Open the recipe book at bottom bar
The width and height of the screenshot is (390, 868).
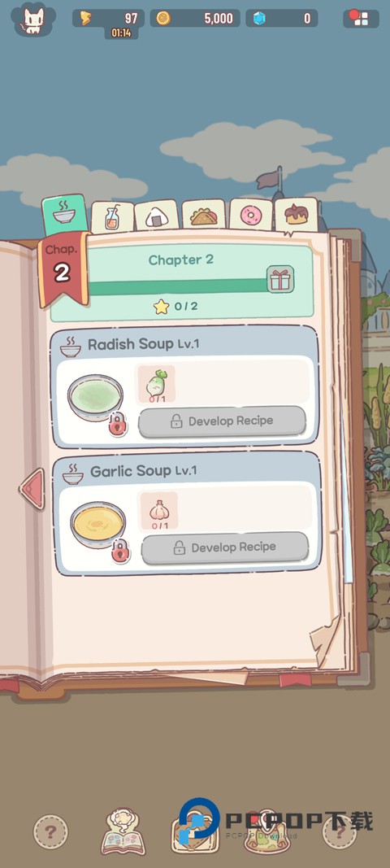[x=124, y=831]
